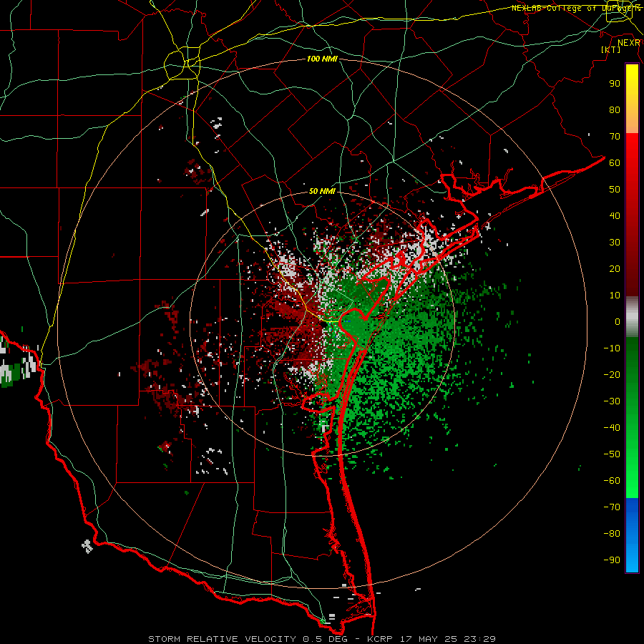Image resolution: width=644 pixels, height=644 pixels.
Task: Click the 23:29 timestamp in the caption
Action: [x=479, y=639]
